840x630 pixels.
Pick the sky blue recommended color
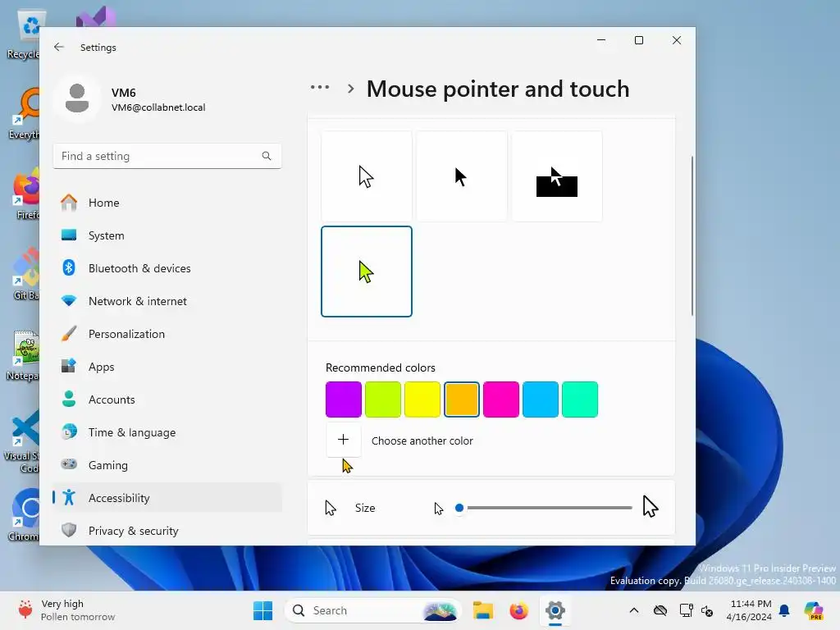(x=541, y=399)
